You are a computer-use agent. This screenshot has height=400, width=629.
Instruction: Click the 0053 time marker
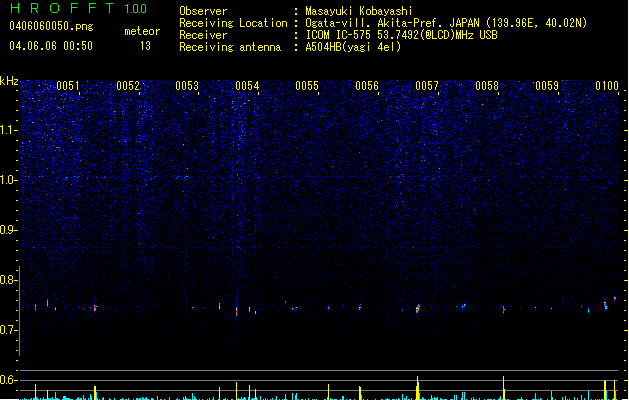[x=187, y=85]
